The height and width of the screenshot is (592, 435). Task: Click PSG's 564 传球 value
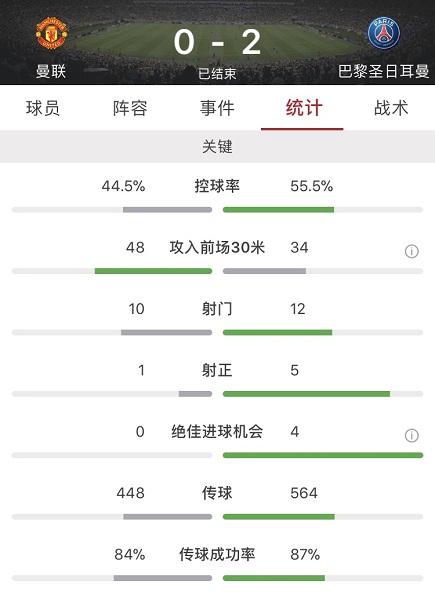tap(304, 493)
